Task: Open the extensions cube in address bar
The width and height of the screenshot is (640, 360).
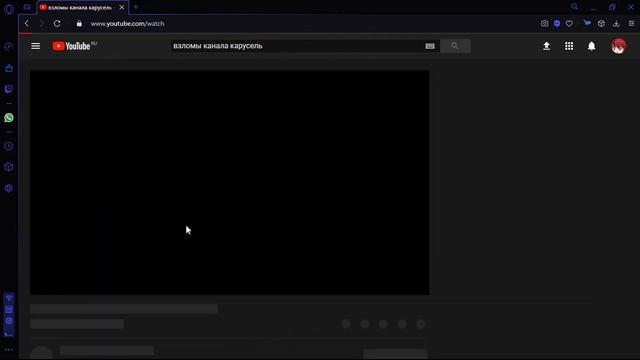Action: 601,24
